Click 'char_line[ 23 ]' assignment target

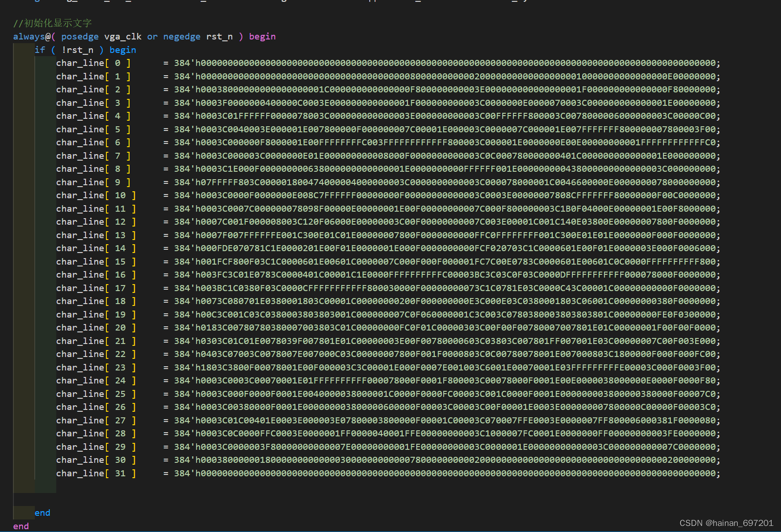96,367
